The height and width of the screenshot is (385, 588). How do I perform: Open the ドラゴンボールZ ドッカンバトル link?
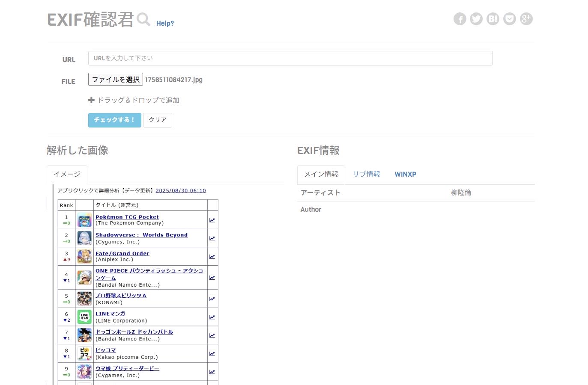134,332
